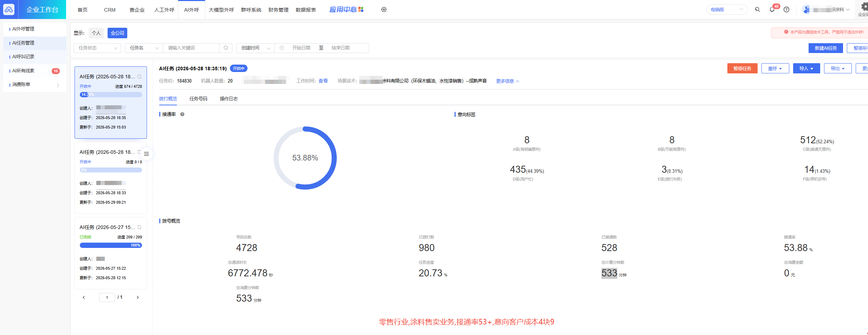Collapse 更多信息 details

(507, 81)
